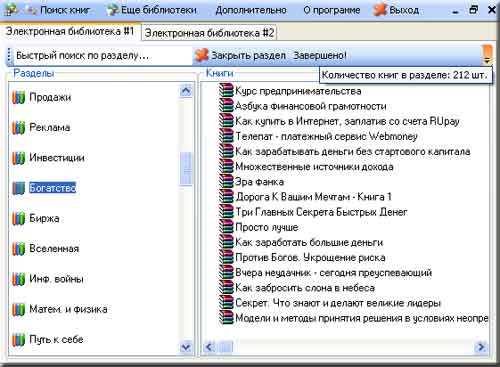The width and height of the screenshot is (500, 367).
Task: Select the Биржа section
Action: coord(44,218)
